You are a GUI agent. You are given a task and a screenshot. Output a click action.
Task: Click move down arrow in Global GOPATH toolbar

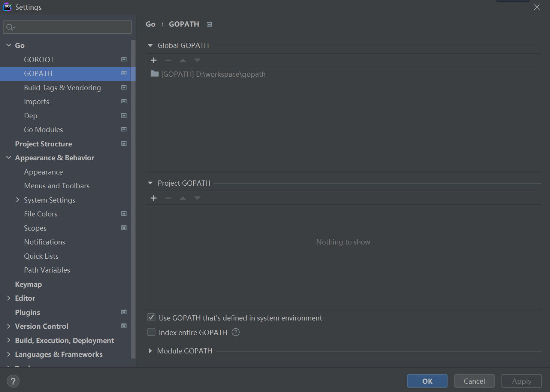click(197, 60)
